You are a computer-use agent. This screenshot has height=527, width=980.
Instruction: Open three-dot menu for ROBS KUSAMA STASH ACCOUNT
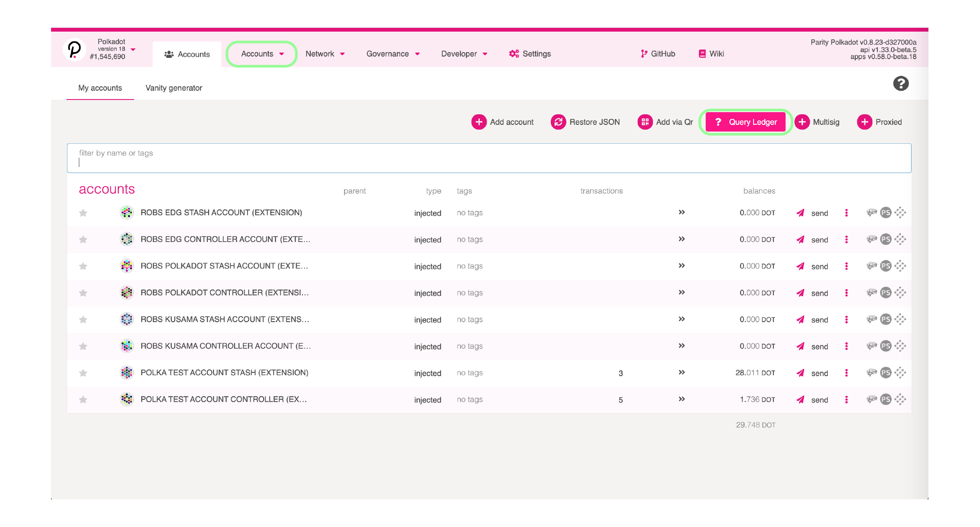pos(846,320)
